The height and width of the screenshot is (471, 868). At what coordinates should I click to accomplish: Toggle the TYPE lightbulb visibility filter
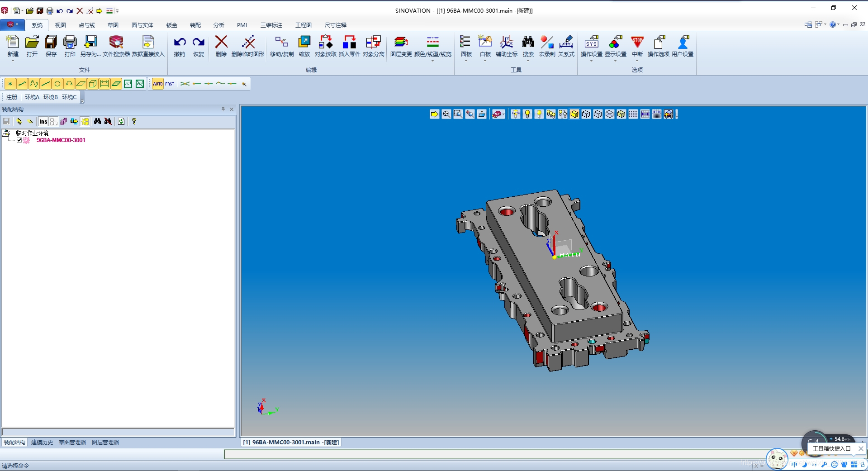point(516,114)
